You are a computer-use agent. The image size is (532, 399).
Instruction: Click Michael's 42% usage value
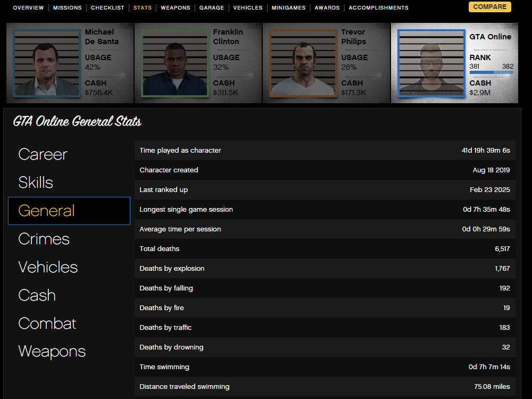[92, 67]
